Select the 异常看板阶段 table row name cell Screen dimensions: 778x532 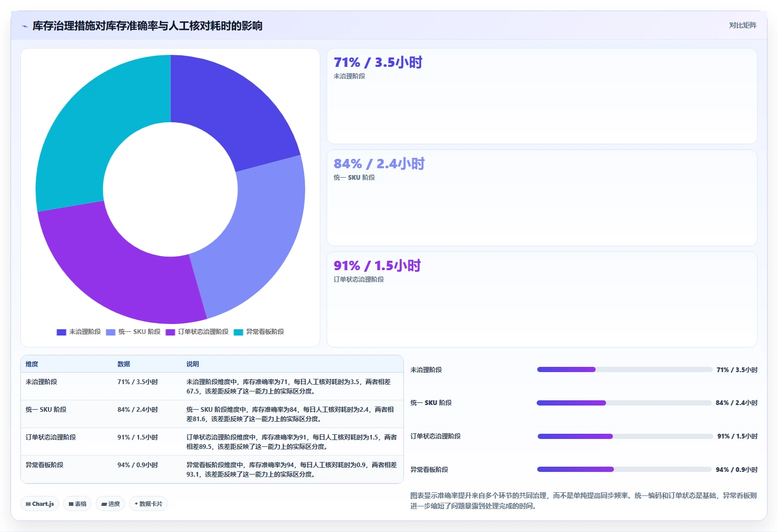coord(44,465)
